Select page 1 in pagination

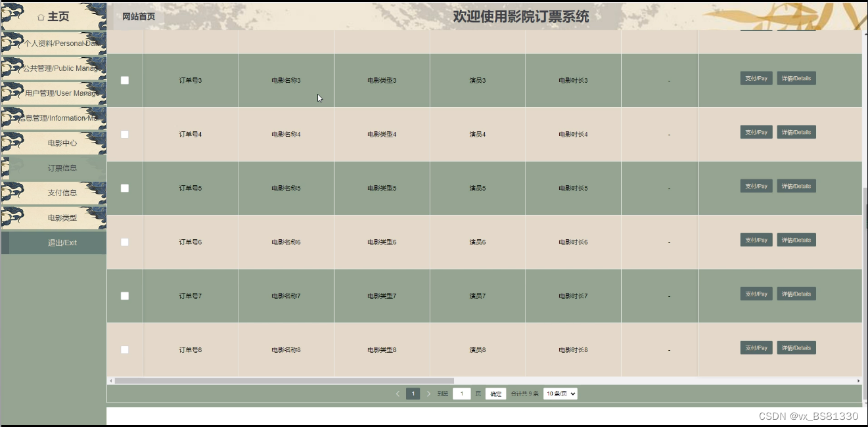(413, 394)
